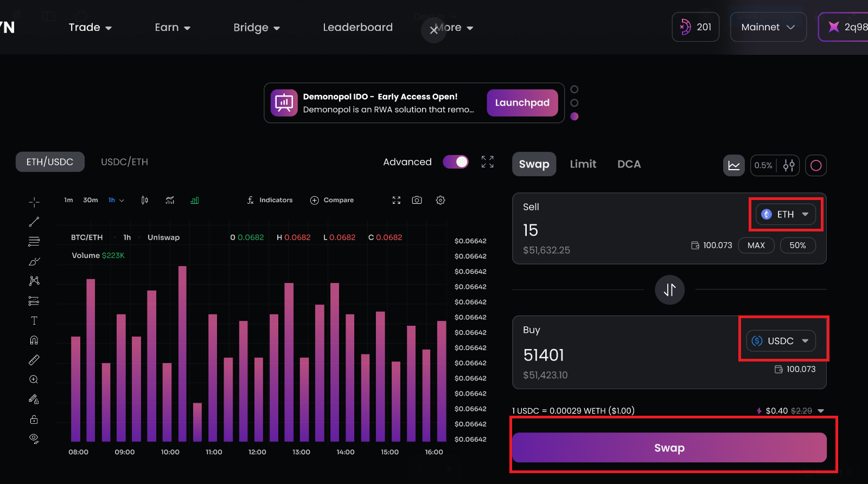This screenshot has height=484, width=868.
Task: Toggle the price chart view icon
Action: [x=733, y=165]
